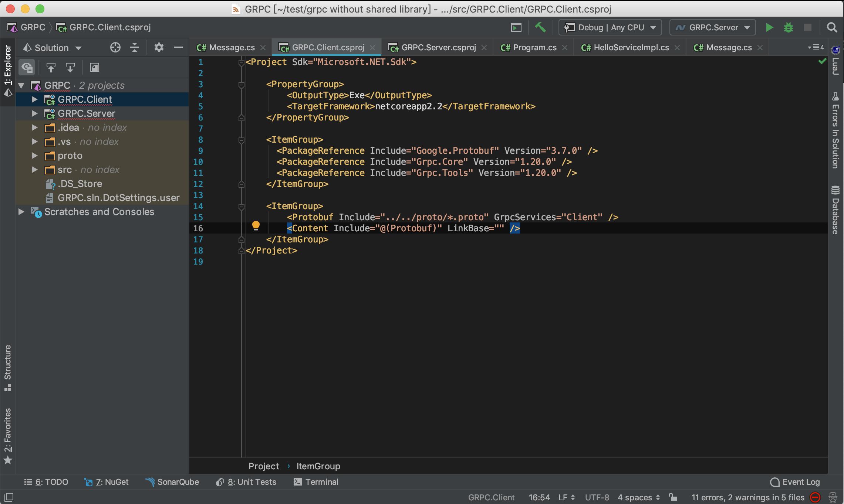
Task: Click the Stop square button
Action: click(808, 27)
